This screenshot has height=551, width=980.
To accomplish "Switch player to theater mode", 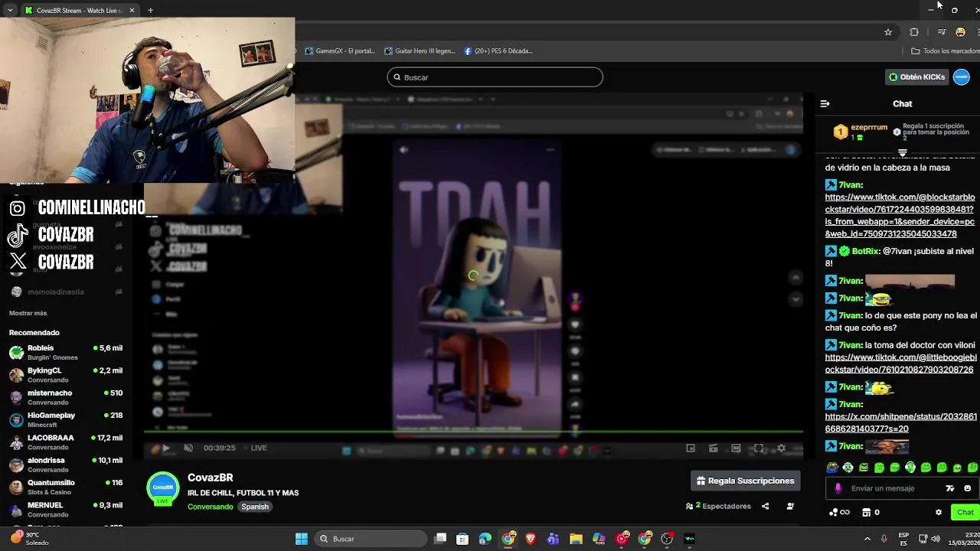I will point(736,448).
